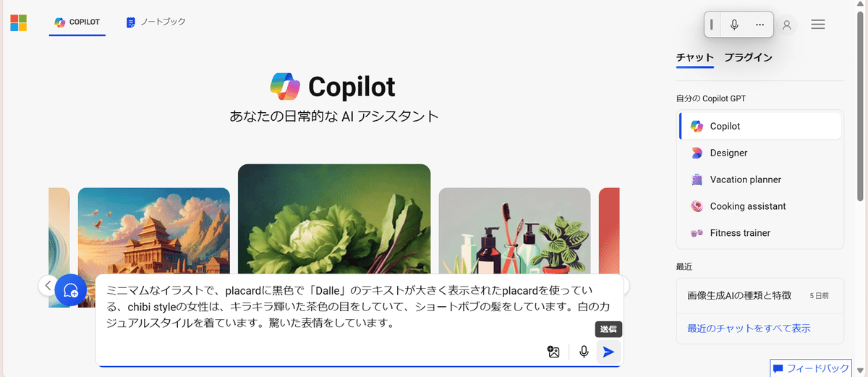The image size is (868, 377).
Task: Open the three-dots menu in the floating toolbar
Action: pos(759,25)
